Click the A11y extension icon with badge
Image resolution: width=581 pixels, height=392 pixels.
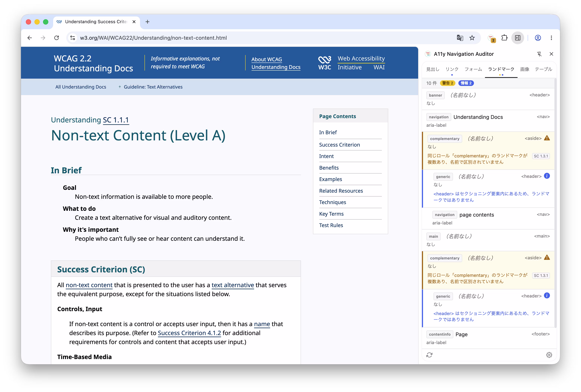491,38
